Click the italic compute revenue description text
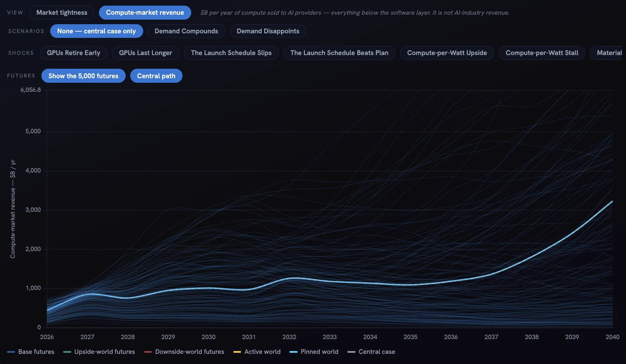 tap(355, 13)
